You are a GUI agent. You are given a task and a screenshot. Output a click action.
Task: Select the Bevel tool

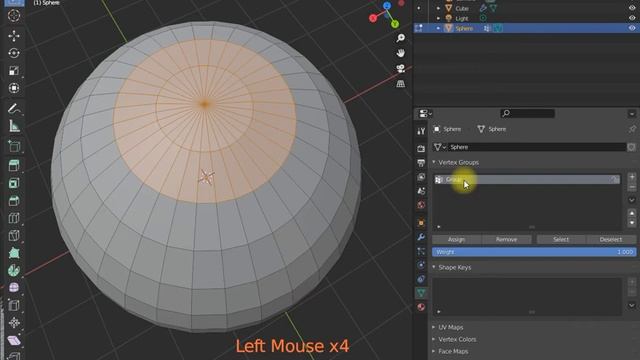(x=14, y=200)
